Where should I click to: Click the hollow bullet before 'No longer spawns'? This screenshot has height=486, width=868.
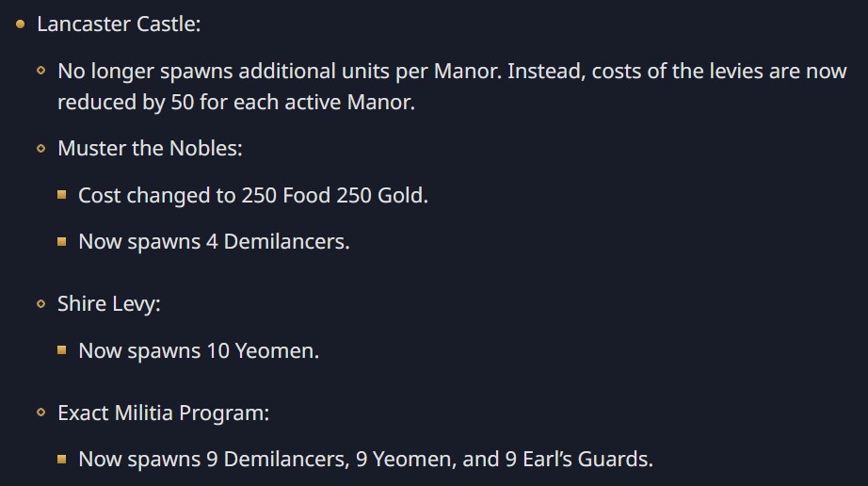(x=41, y=71)
